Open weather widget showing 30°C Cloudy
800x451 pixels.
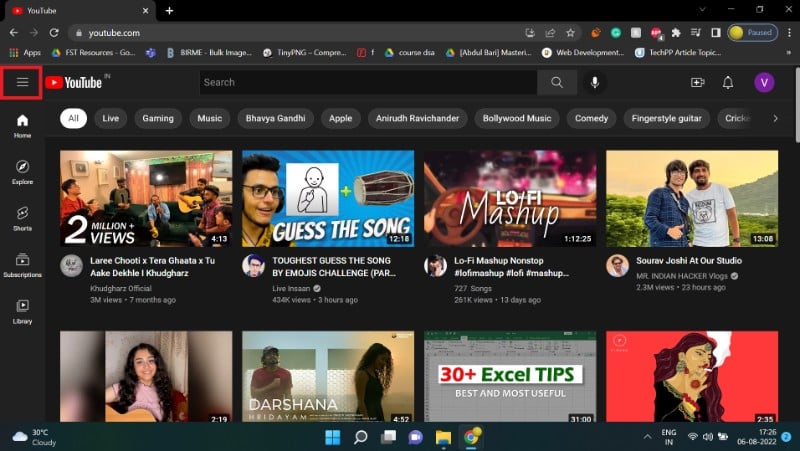click(34, 437)
